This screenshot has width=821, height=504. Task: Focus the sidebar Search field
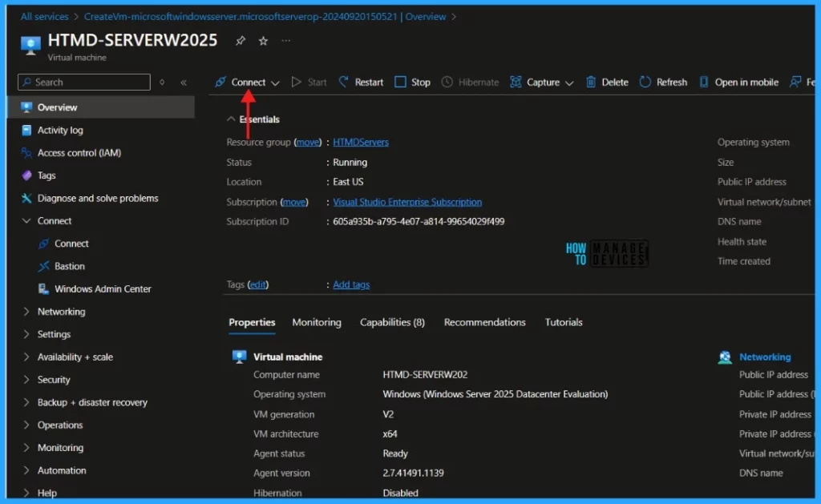point(84,83)
